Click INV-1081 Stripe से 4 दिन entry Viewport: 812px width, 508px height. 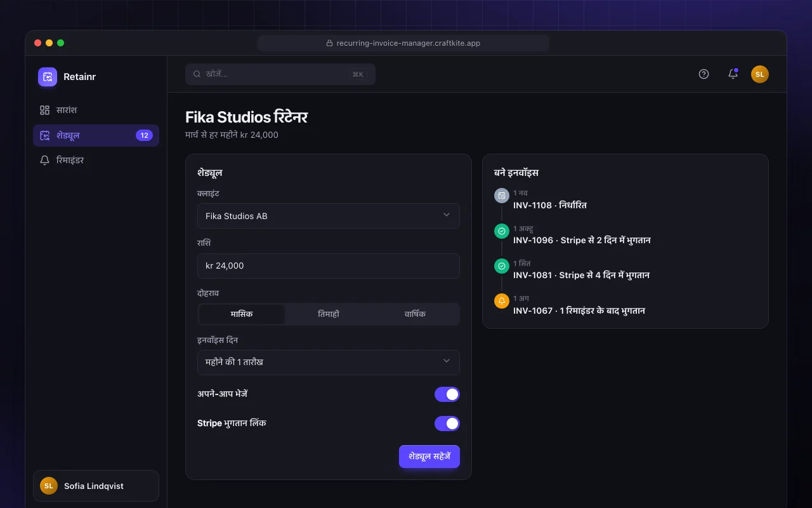tap(581, 276)
